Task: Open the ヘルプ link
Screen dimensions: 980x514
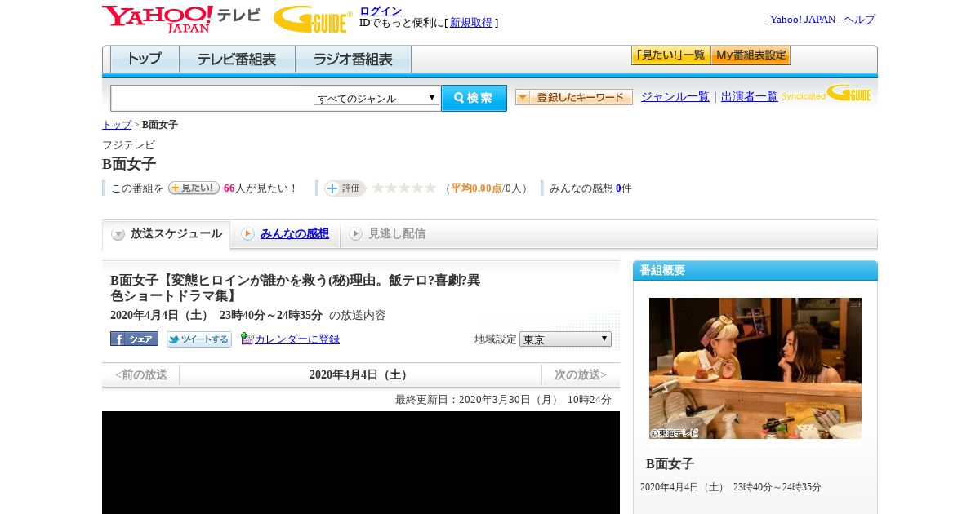Action: (x=859, y=19)
